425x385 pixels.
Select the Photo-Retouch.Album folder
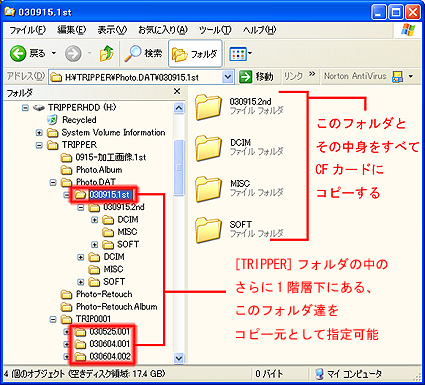pos(117,306)
